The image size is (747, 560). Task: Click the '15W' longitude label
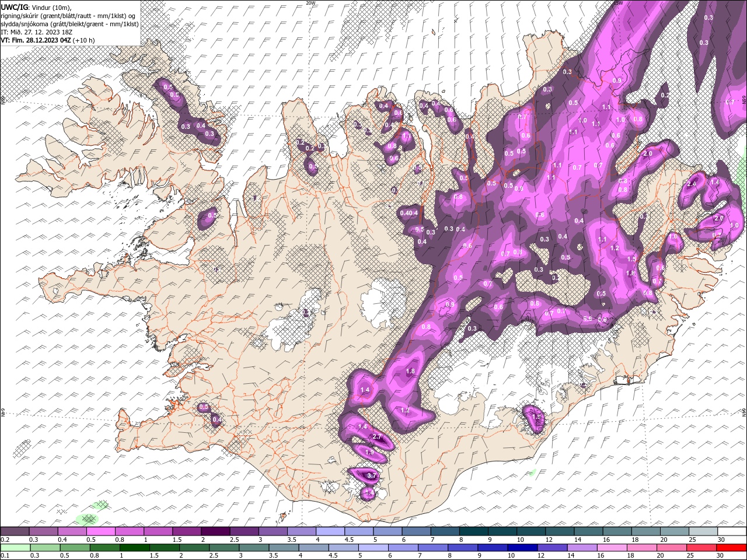coord(618,3)
